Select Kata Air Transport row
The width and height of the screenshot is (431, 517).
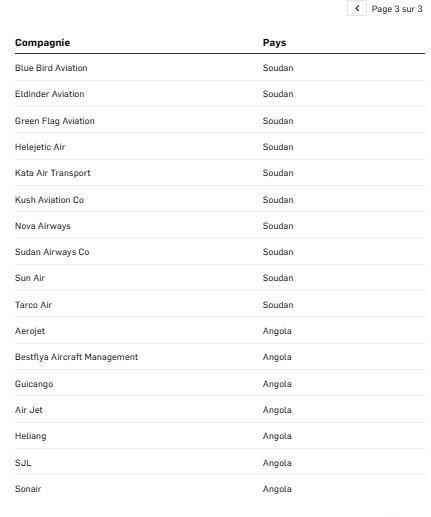(220, 173)
